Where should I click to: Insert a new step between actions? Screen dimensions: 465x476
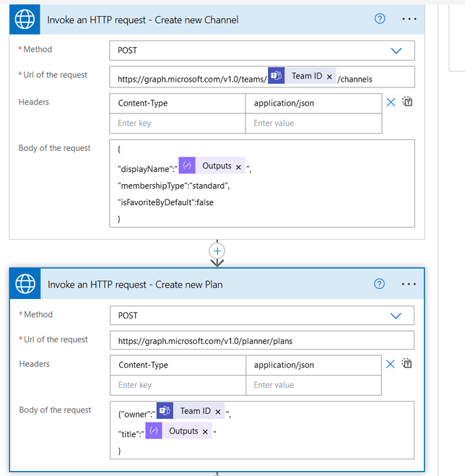(217, 250)
